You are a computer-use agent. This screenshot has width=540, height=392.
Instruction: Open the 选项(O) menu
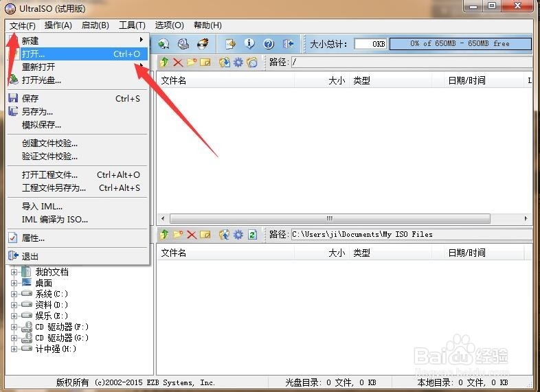coord(169,25)
